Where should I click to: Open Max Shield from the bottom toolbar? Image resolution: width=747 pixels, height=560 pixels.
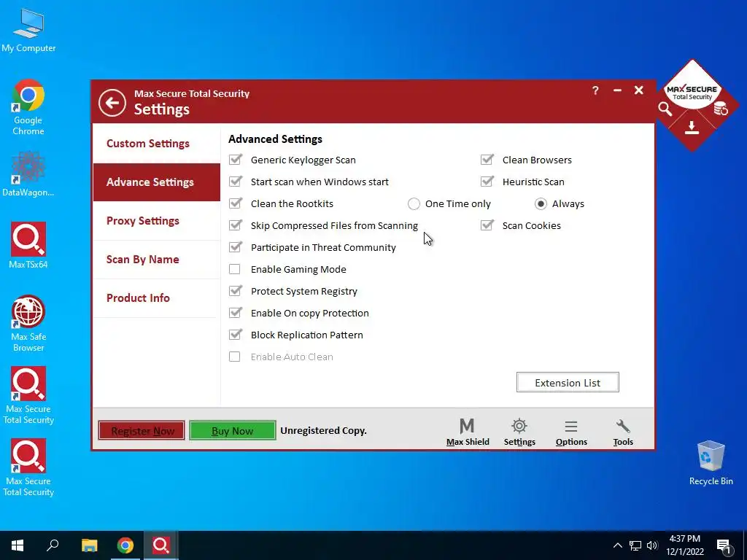tap(468, 432)
